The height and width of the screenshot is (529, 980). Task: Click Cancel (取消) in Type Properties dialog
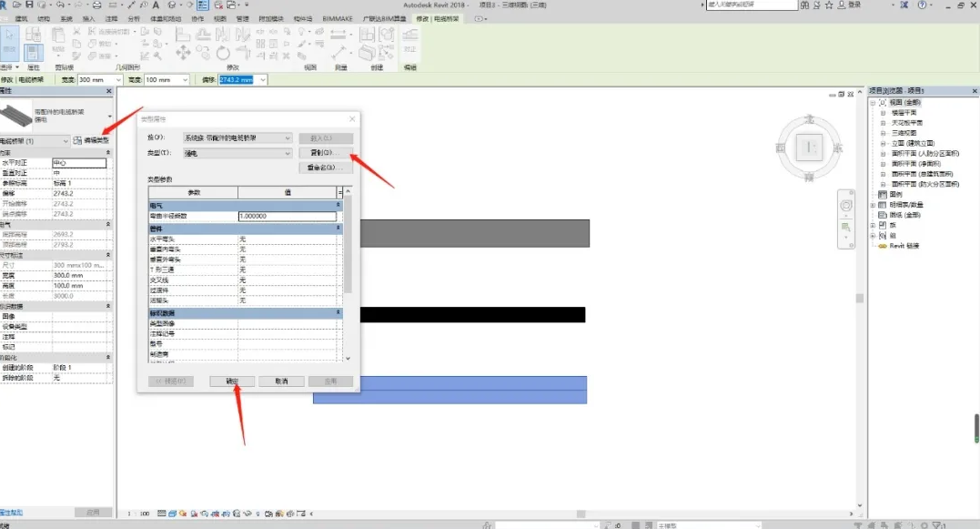(281, 381)
